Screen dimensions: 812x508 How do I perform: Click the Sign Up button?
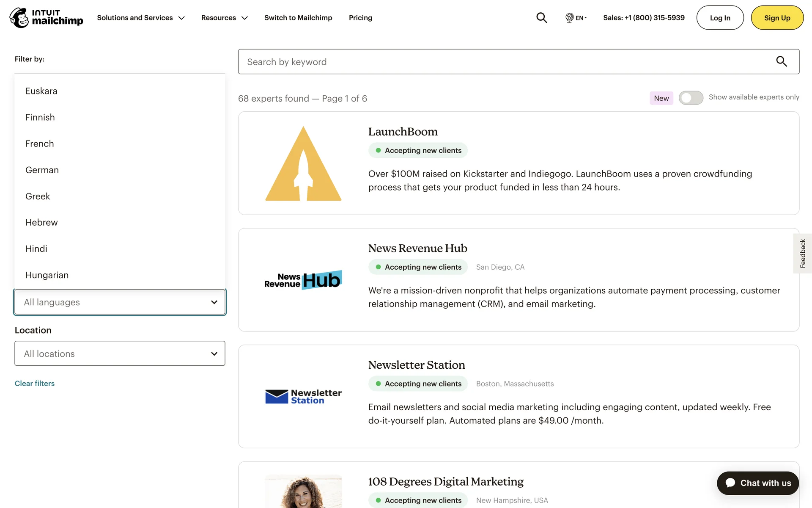pos(777,18)
